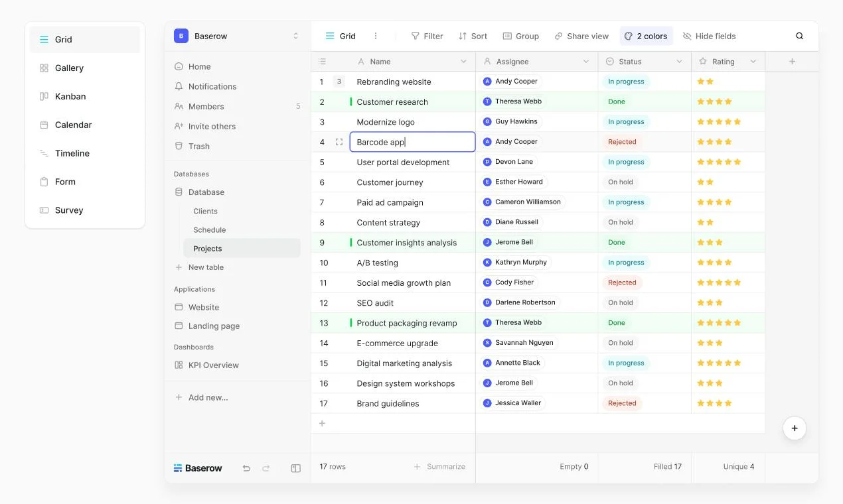Select the Customer journey name cell
The height and width of the screenshot is (504, 843).
[x=412, y=182]
